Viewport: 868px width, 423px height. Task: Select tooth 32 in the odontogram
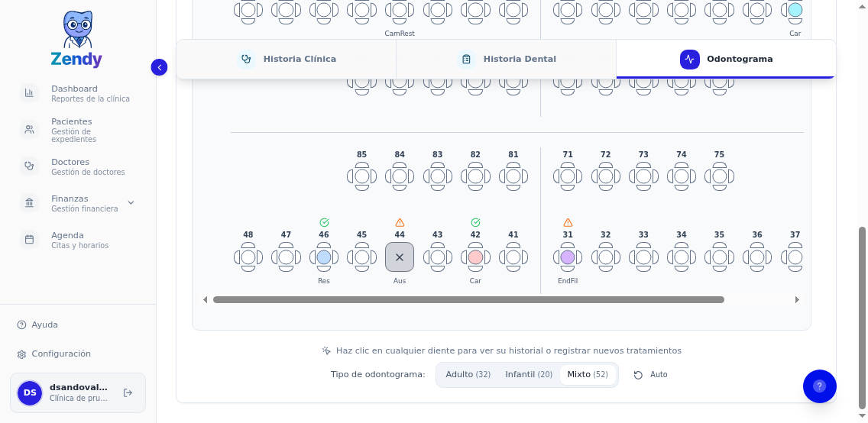tap(606, 257)
